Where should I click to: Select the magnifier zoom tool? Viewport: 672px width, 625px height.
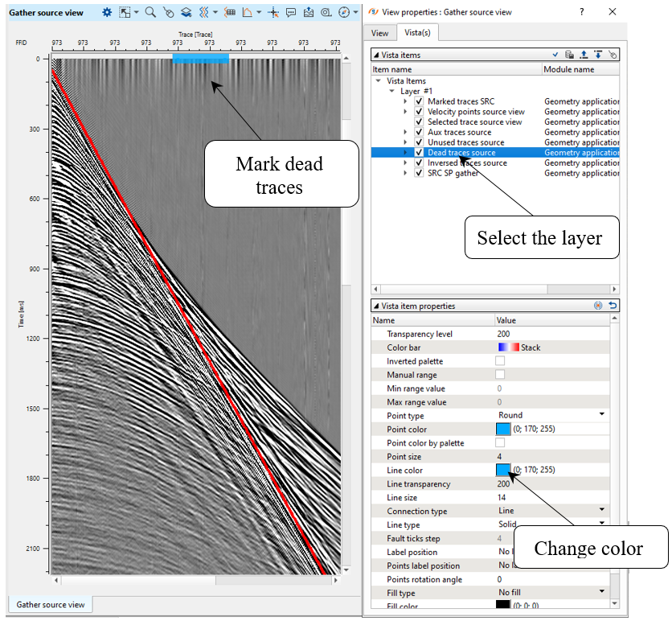click(x=150, y=13)
